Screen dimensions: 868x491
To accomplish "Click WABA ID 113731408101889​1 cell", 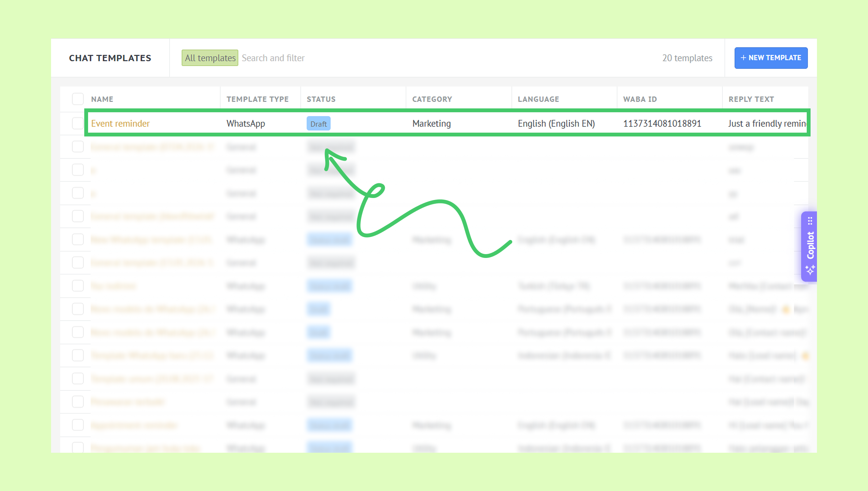I will coord(662,123).
